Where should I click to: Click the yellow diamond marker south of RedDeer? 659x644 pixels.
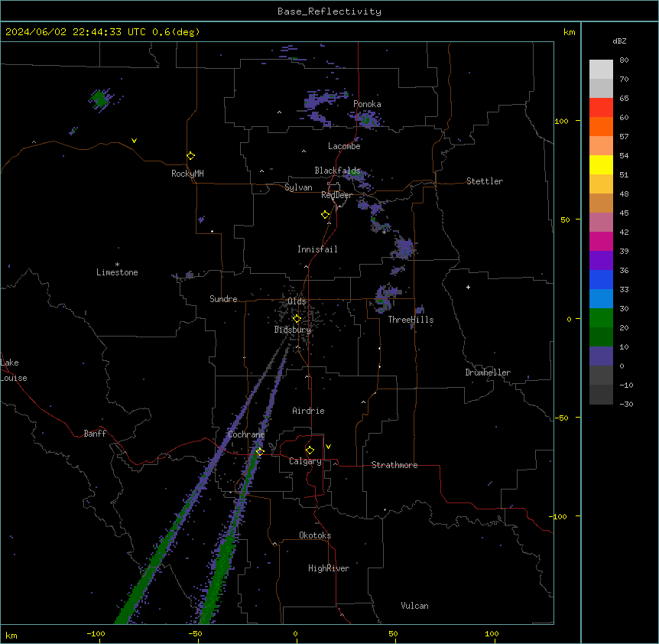tap(326, 215)
